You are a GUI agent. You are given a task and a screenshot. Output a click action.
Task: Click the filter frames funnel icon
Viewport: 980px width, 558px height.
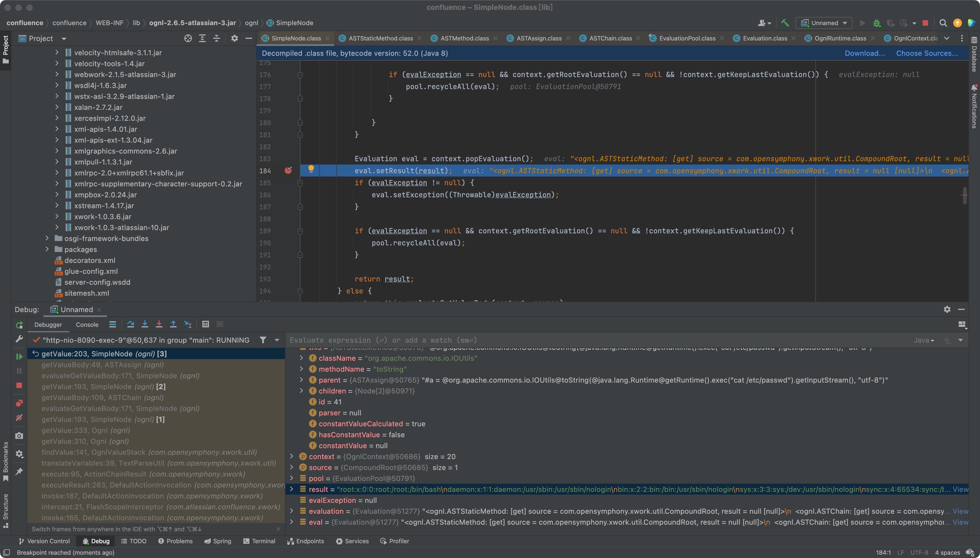(263, 340)
